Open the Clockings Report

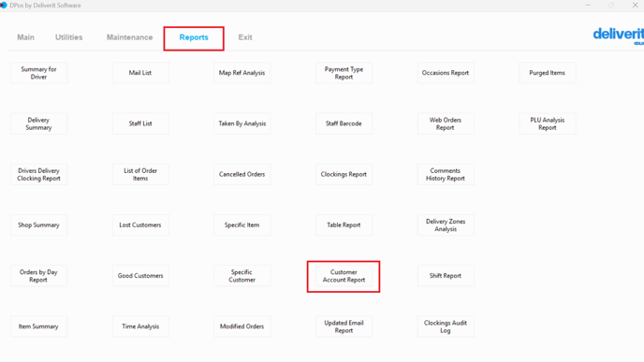344,174
